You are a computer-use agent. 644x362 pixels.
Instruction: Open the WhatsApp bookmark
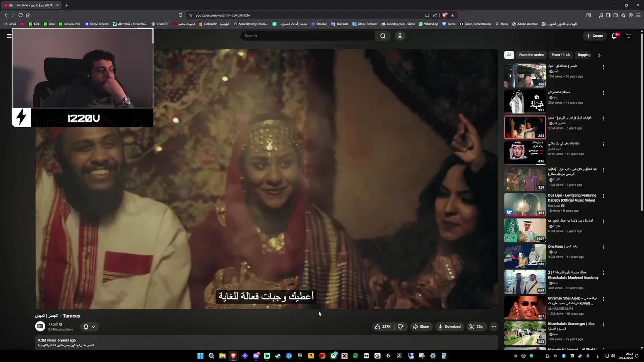click(x=428, y=24)
